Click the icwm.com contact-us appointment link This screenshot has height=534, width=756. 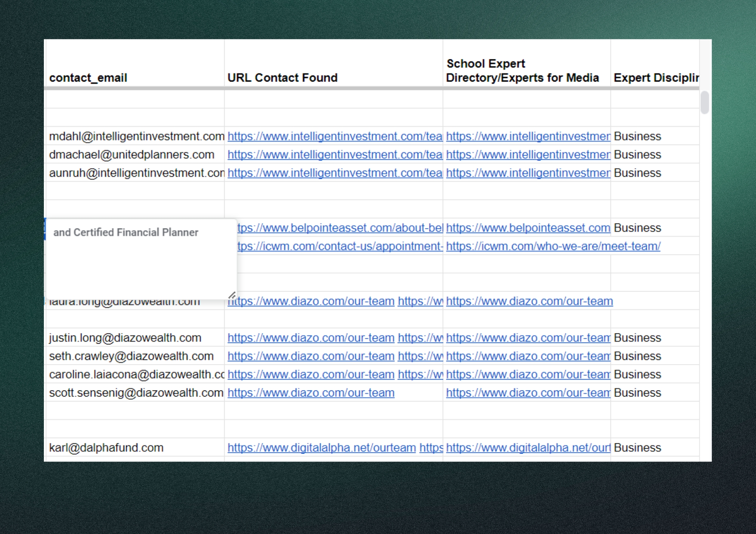(x=339, y=246)
